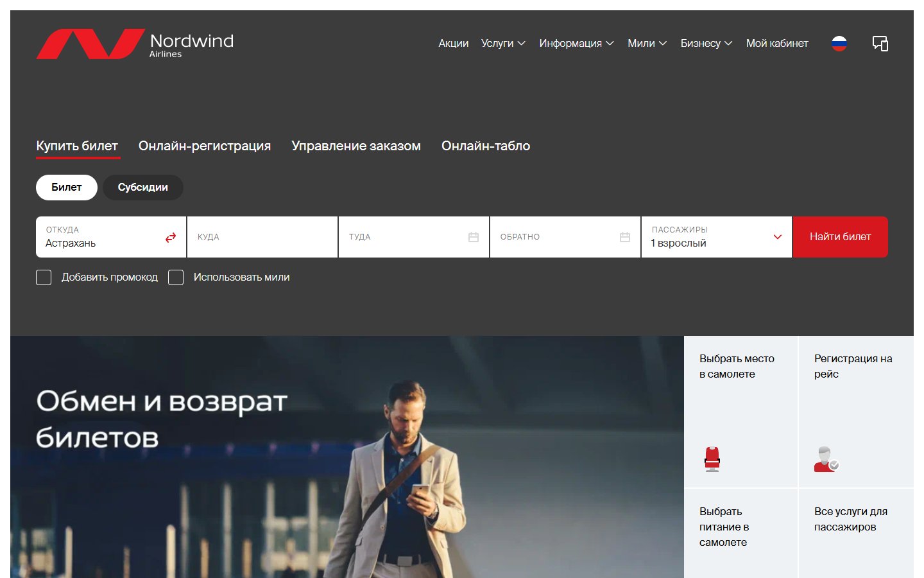Open Регистрация на рейс link
This screenshot has height=578, width=924.
856,412
